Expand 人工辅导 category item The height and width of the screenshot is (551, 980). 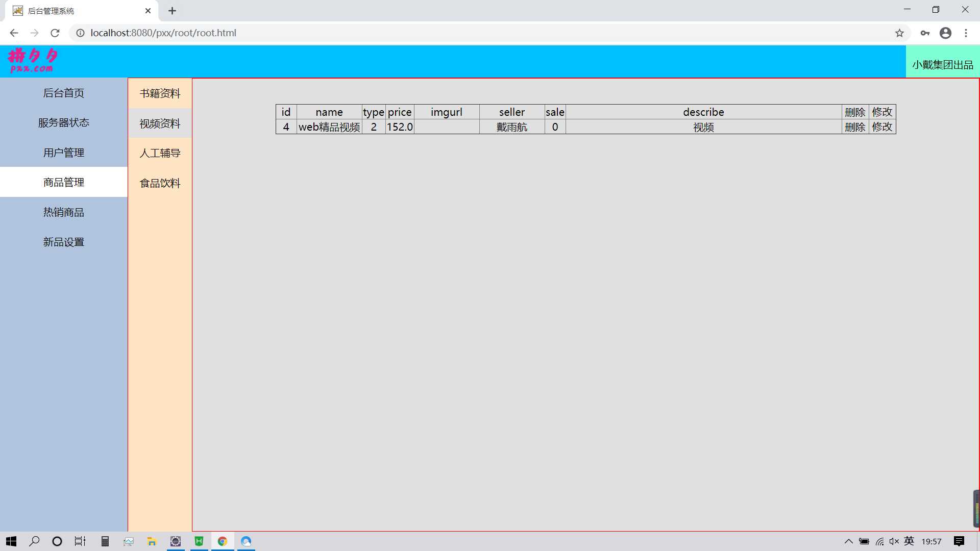(160, 153)
